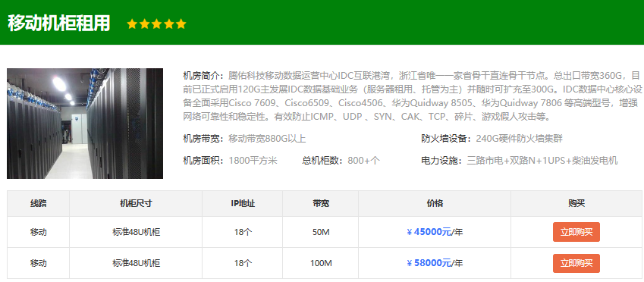
Task: Open the data center room photo
Action: pos(85,124)
